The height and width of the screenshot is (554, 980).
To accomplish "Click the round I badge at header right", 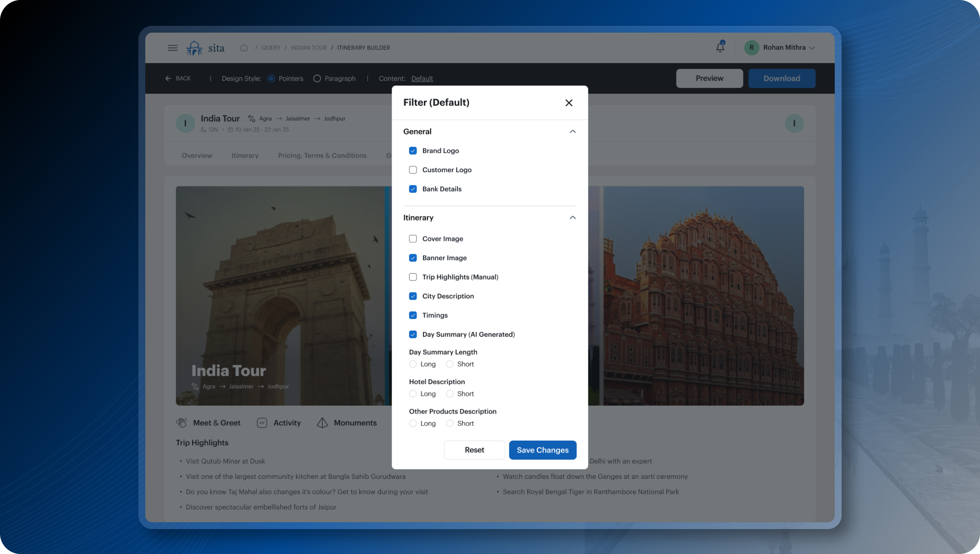I will (794, 124).
